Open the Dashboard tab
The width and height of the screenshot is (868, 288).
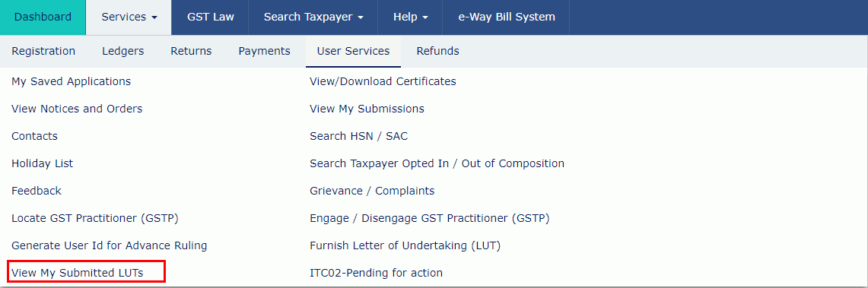click(x=43, y=17)
